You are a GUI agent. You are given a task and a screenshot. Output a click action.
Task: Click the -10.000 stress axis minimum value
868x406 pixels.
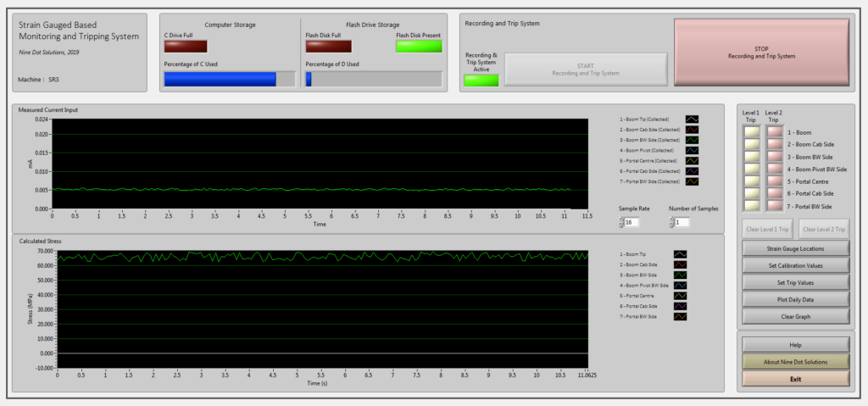(x=46, y=368)
